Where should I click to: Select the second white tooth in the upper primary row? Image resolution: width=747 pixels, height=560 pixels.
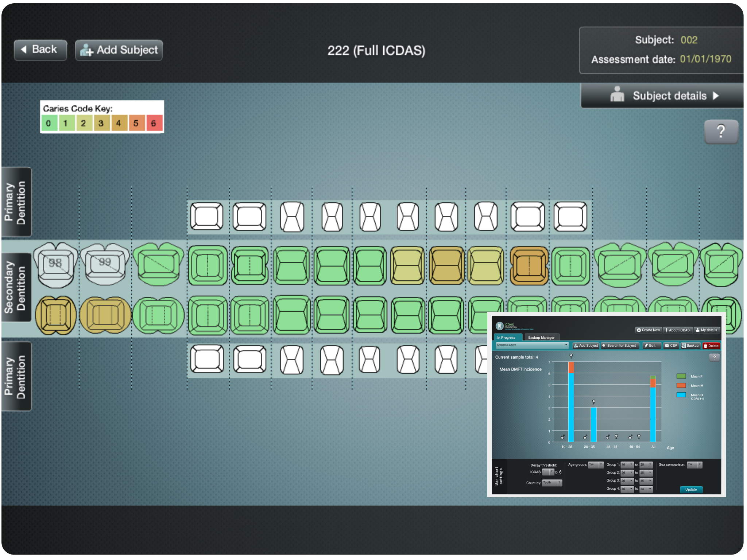tap(249, 217)
